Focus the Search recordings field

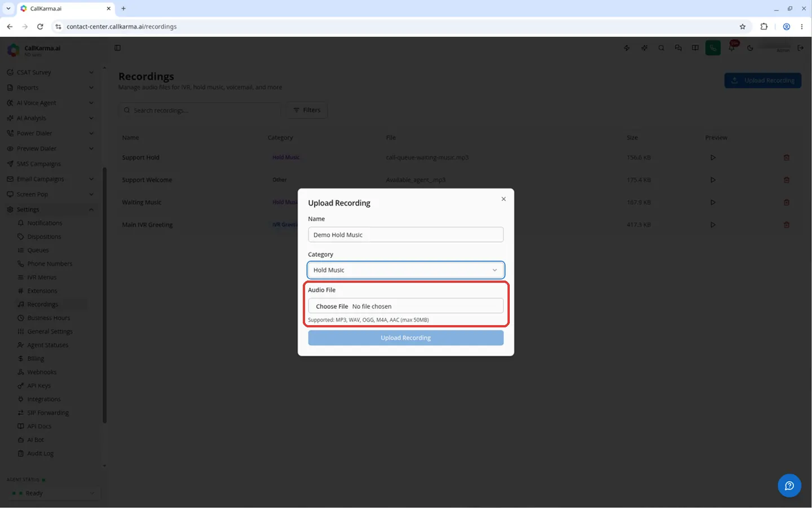click(200, 110)
